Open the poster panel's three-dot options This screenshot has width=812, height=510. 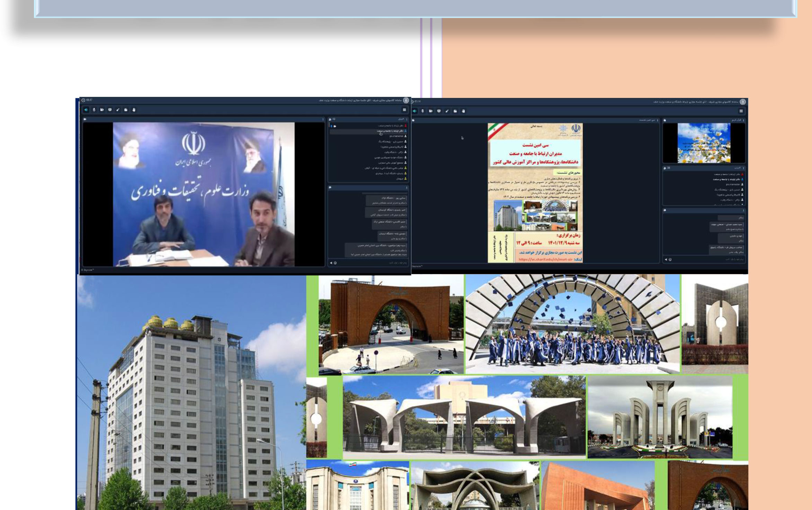tap(658, 120)
